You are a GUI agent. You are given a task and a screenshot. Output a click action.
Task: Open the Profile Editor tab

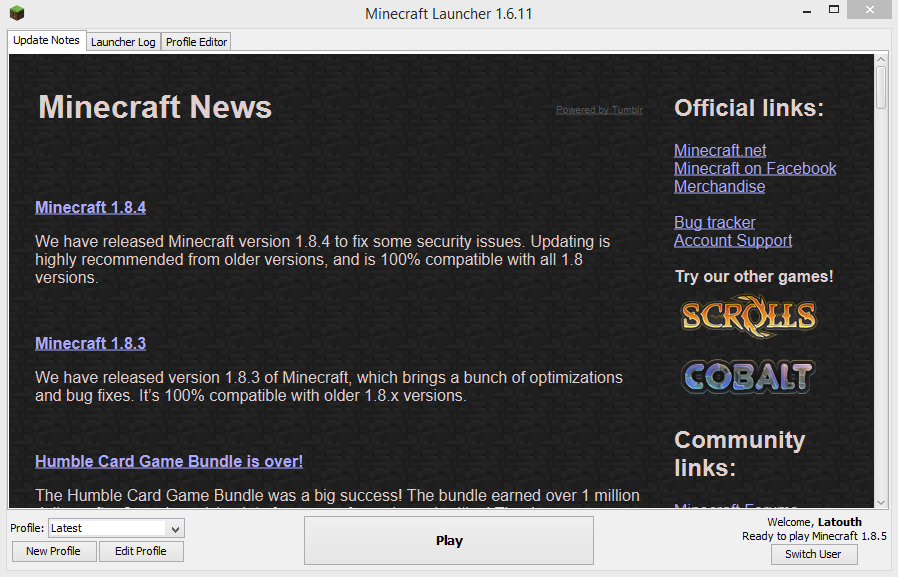click(x=196, y=42)
